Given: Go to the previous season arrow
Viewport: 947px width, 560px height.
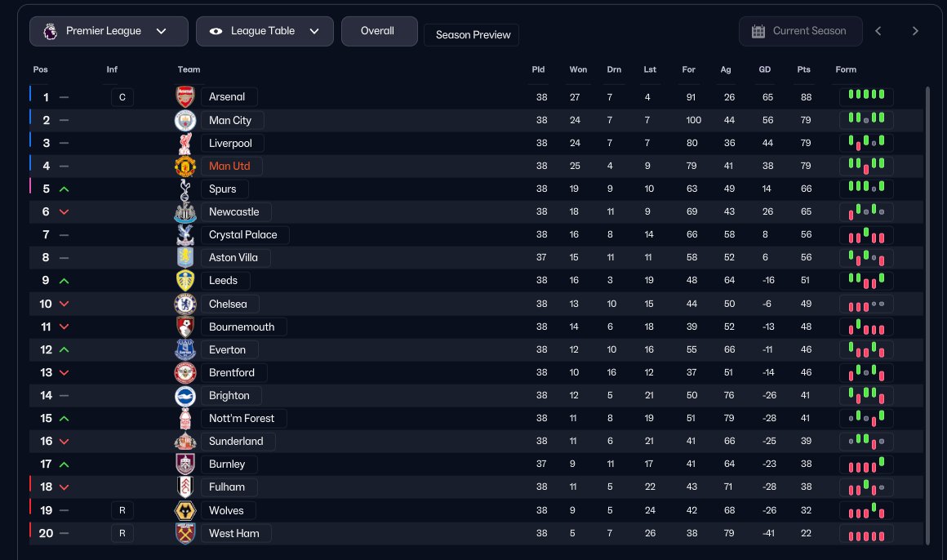Looking at the screenshot, I should click(x=878, y=31).
